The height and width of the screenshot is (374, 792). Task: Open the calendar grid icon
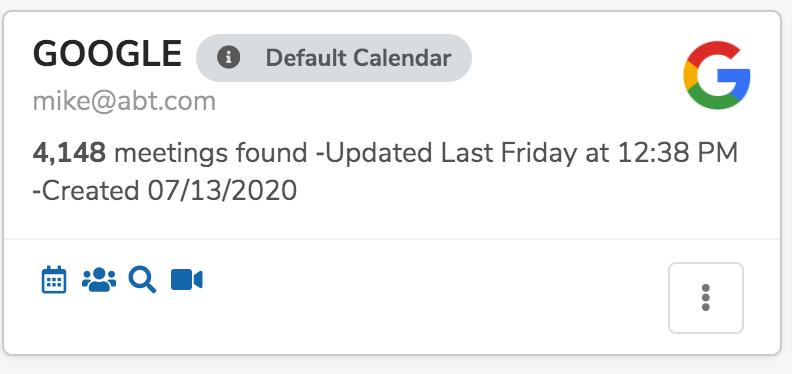coord(54,279)
